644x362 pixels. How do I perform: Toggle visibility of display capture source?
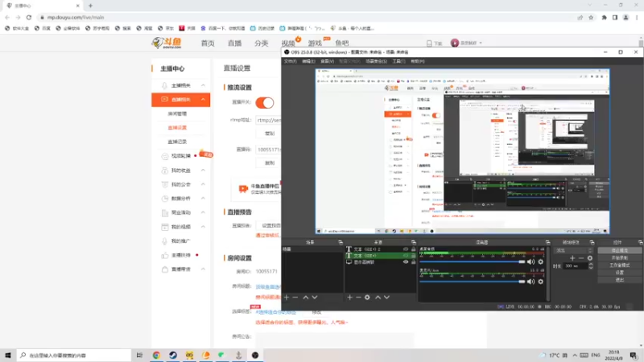click(x=406, y=262)
